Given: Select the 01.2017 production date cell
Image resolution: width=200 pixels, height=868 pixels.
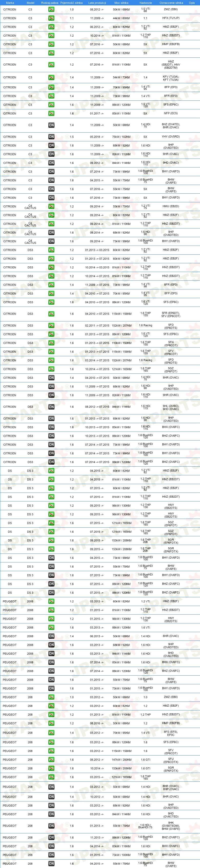Looking at the screenshot, I should 97,113.
